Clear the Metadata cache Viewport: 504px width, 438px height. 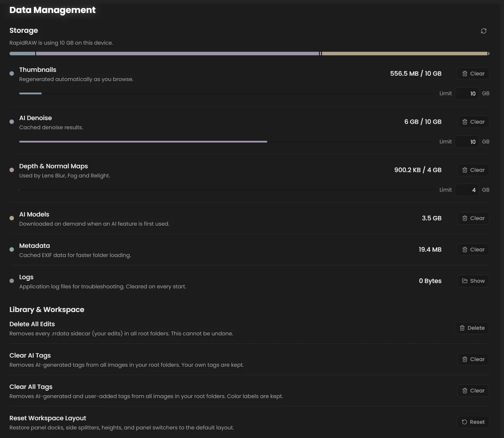pyautogui.click(x=473, y=249)
